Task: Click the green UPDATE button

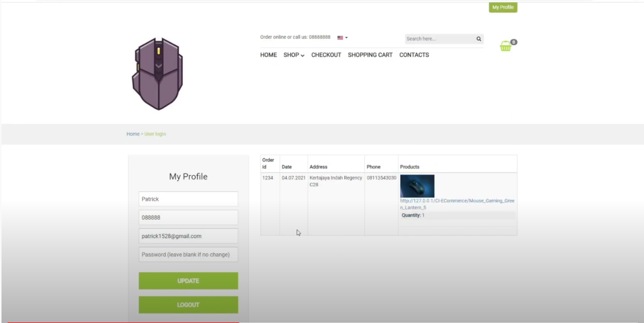Action: (x=188, y=281)
